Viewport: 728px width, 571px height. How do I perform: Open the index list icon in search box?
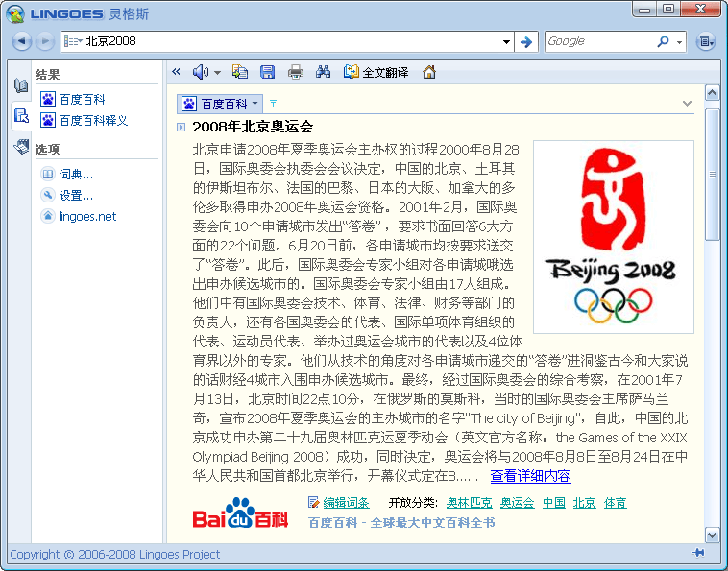click(x=73, y=41)
